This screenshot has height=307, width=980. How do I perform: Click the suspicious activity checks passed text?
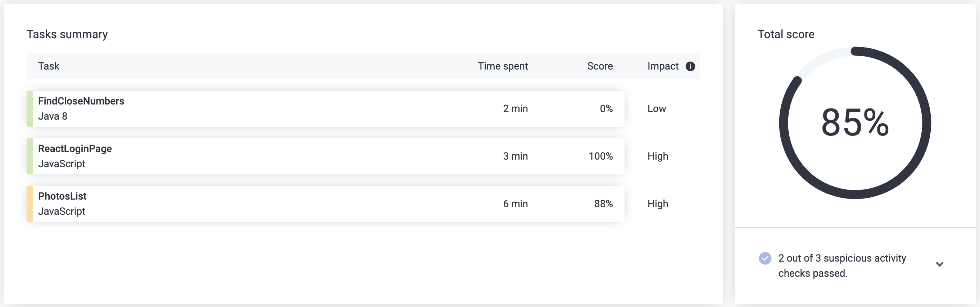click(x=842, y=266)
